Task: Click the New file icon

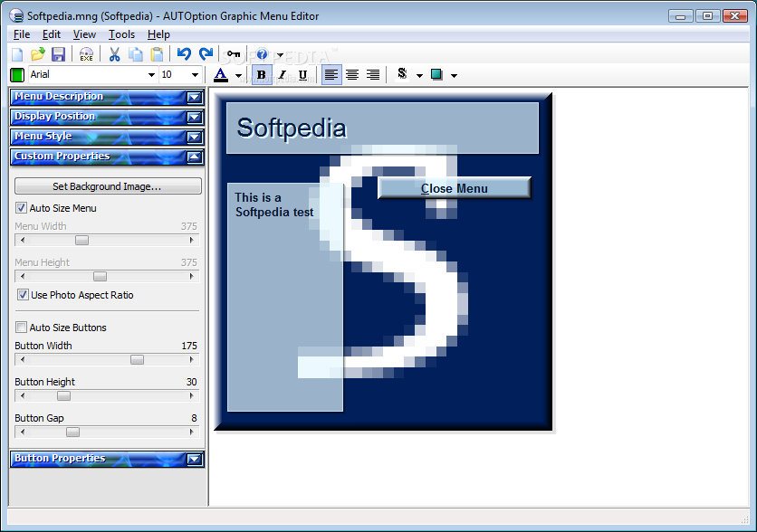Action: point(17,54)
